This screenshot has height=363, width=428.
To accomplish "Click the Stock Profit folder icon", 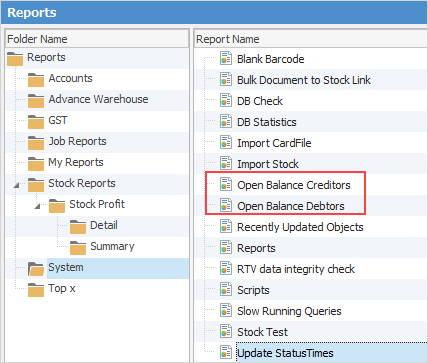I will [57, 206].
